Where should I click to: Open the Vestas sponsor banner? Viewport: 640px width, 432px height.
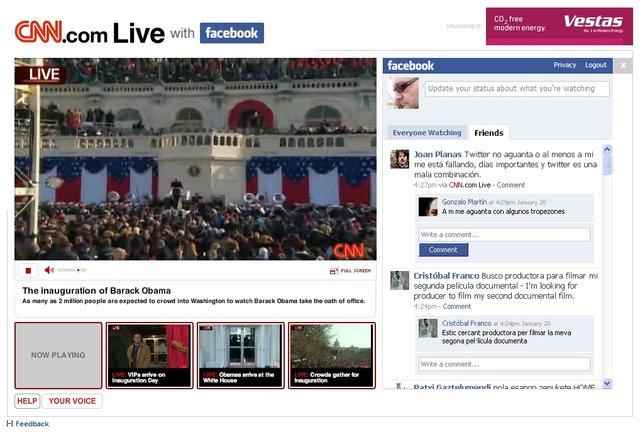coord(559,26)
